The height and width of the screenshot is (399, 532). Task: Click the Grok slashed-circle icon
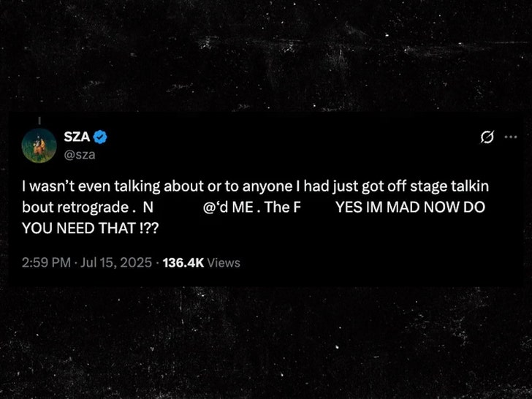coord(486,137)
